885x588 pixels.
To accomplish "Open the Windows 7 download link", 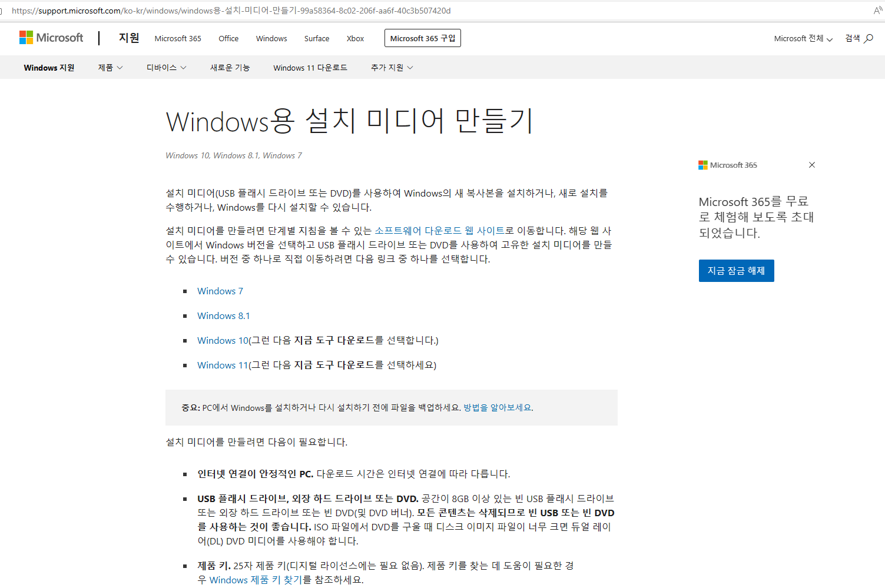I will pos(220,291).
